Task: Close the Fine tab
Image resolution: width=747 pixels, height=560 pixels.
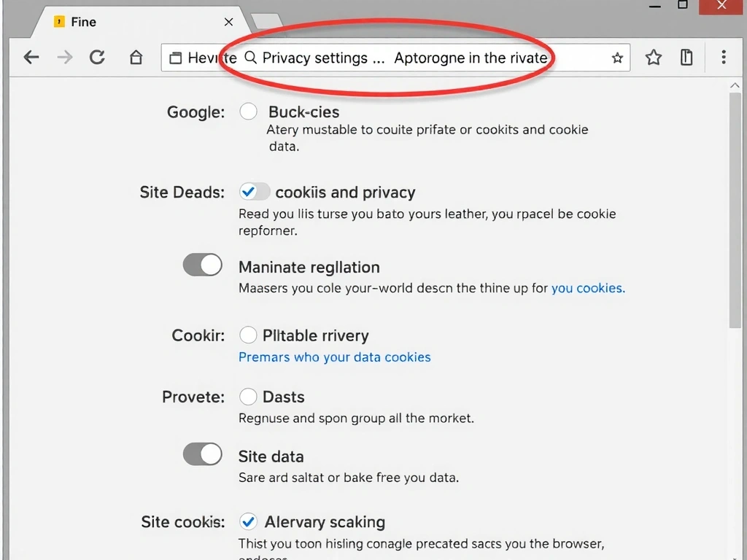Action: coord(229,22)
